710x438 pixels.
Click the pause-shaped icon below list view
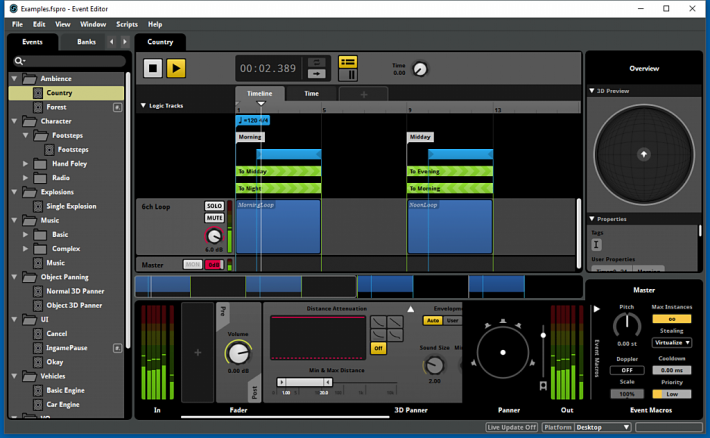[x=348, y=75]
